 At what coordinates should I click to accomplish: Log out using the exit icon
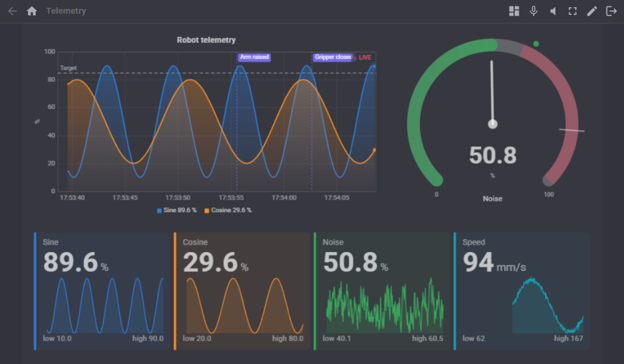tap(611, 11)
